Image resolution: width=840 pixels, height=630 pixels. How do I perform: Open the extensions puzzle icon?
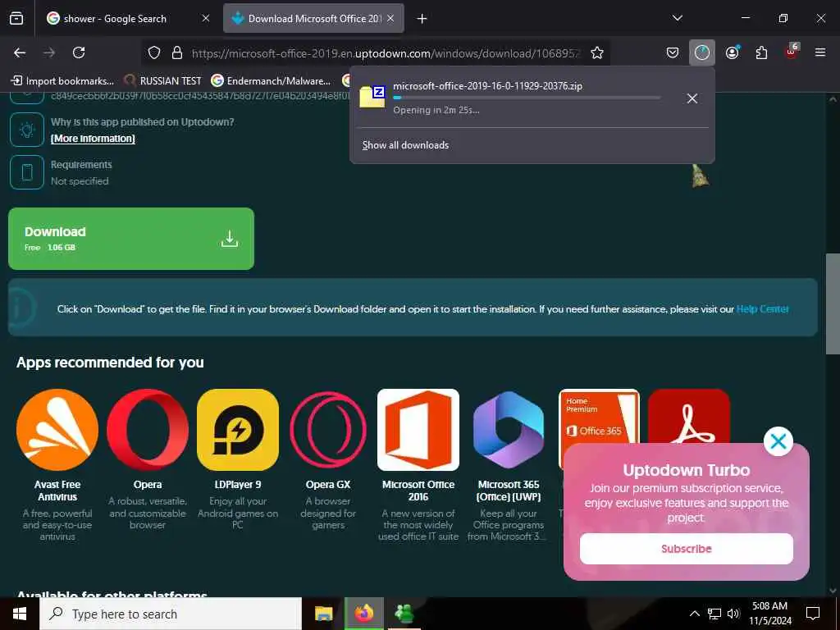tap(761, 52)
